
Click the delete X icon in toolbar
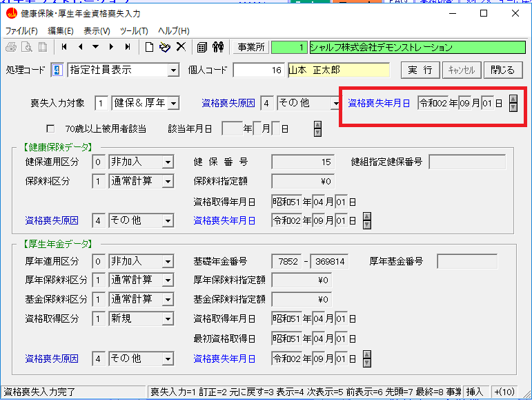click(x=181, y=47)
